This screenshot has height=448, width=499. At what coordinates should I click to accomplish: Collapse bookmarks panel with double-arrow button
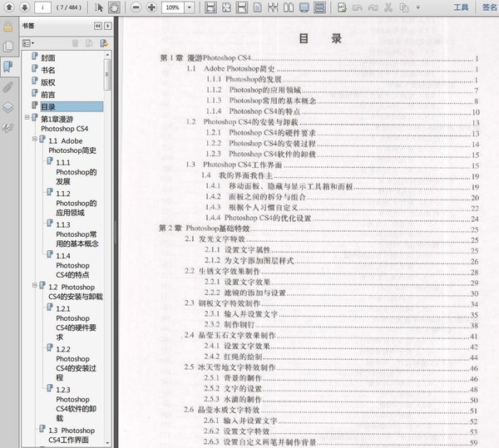(98, 26)
